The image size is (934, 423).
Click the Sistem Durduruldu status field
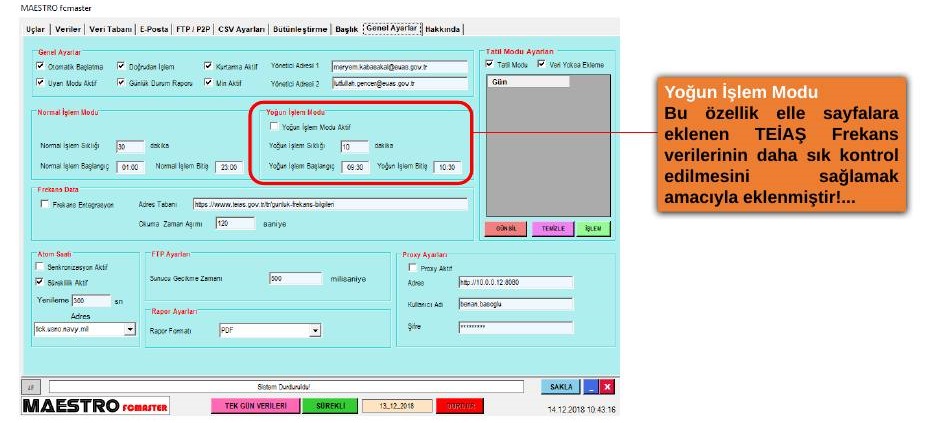coord(287,387)
